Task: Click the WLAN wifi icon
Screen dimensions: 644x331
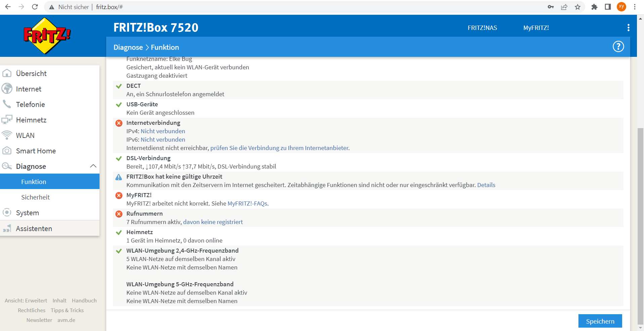Action: [x=7, y=135]
